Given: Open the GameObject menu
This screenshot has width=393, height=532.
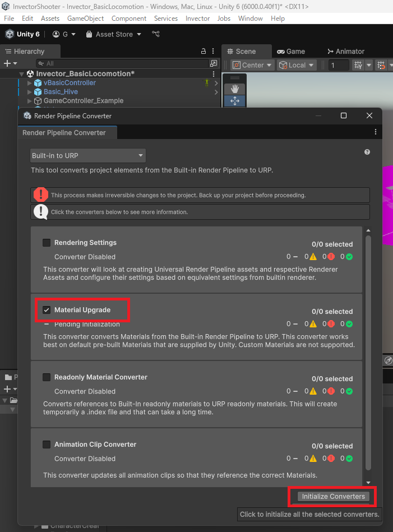Looking at the screenshot, I should (x=86, y=18).
